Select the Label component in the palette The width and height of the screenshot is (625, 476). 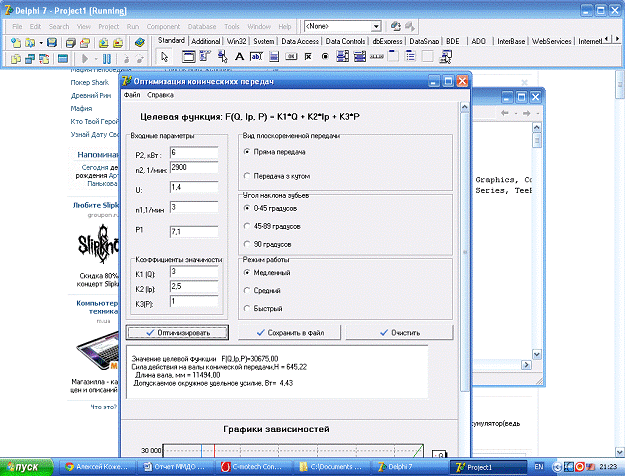239,57
